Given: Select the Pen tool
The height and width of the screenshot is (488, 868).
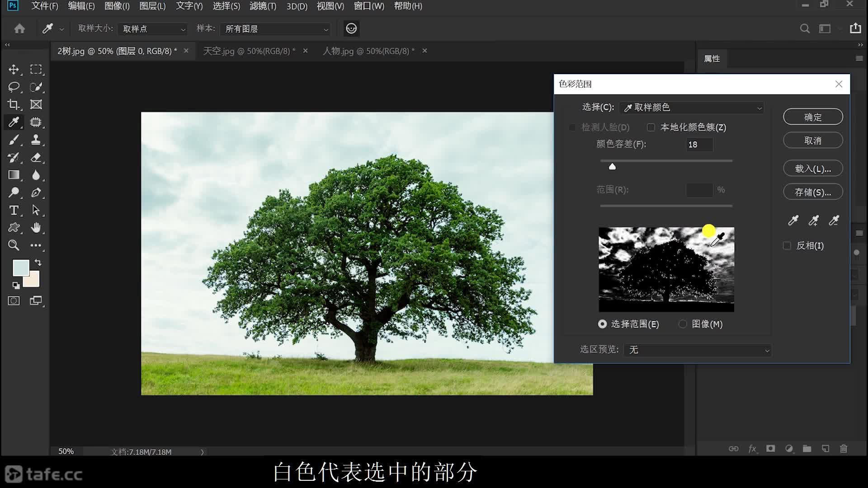Looking at the screenshot, I should [x=36, y=192].
